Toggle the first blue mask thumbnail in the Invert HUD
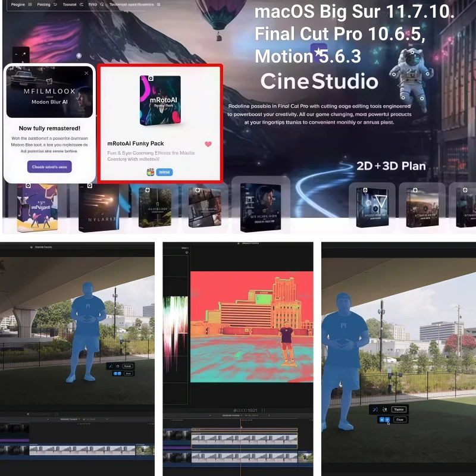Image resolution: width=476 pixels, height=476 pixels. 115,373
